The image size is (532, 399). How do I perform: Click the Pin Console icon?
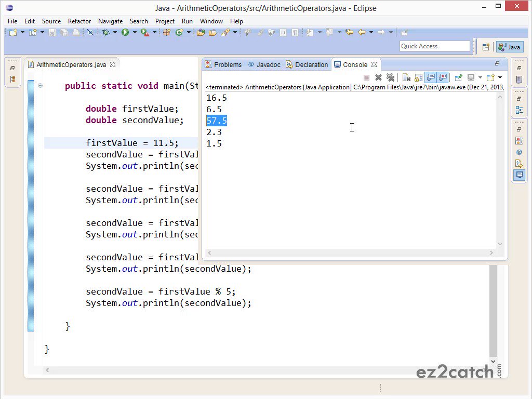[x=458, y=78]
